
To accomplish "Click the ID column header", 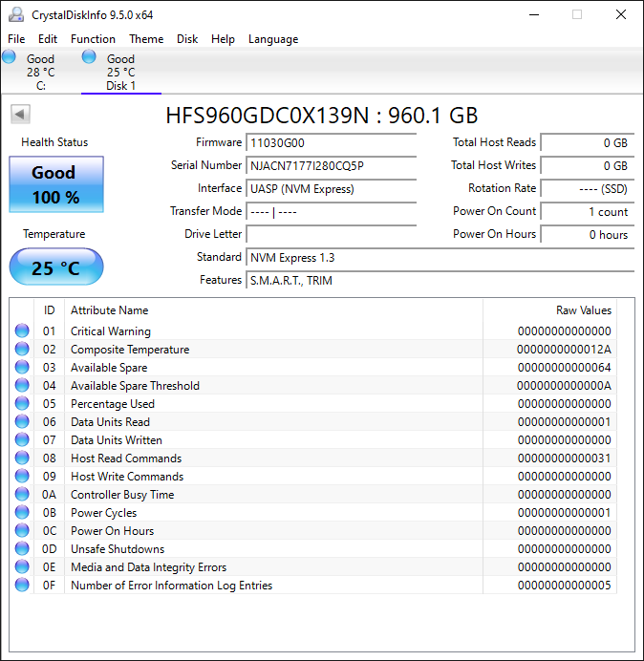I will 50,310.
